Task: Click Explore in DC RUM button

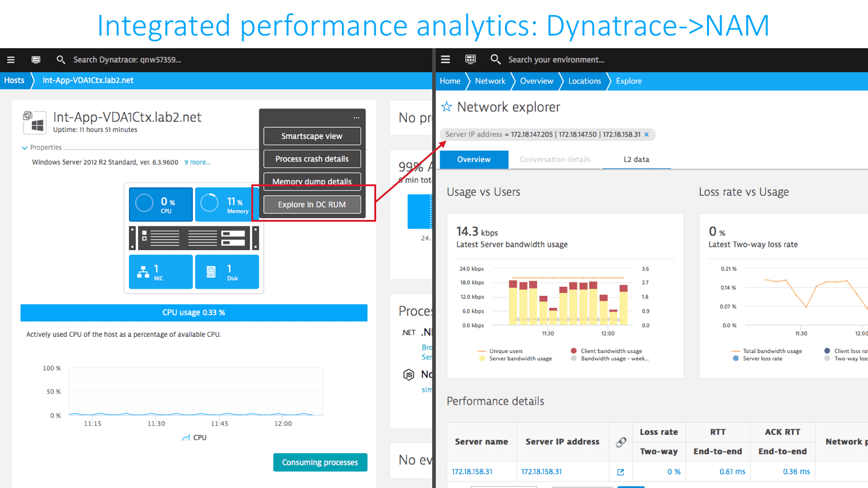Action: (312, 205)
